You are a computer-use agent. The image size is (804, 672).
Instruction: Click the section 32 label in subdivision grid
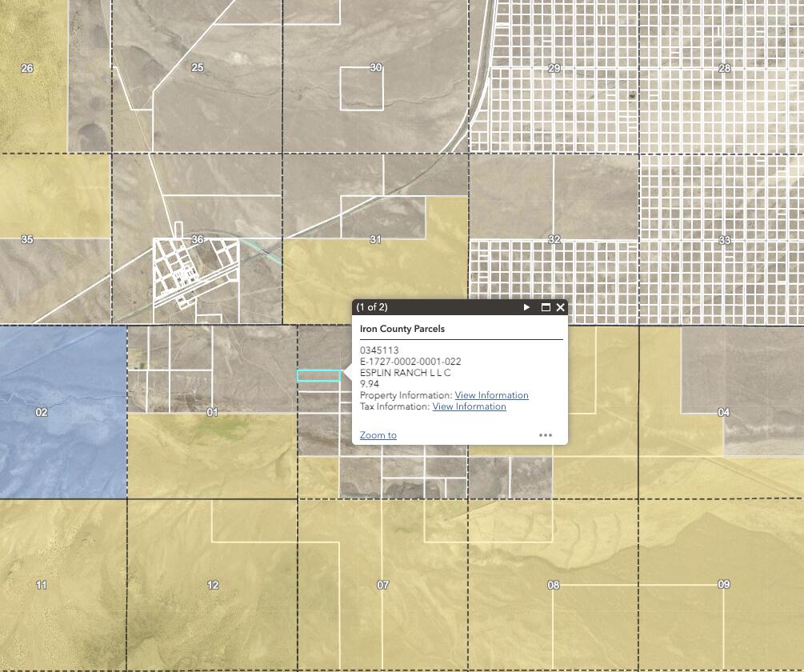coord(554,240)
